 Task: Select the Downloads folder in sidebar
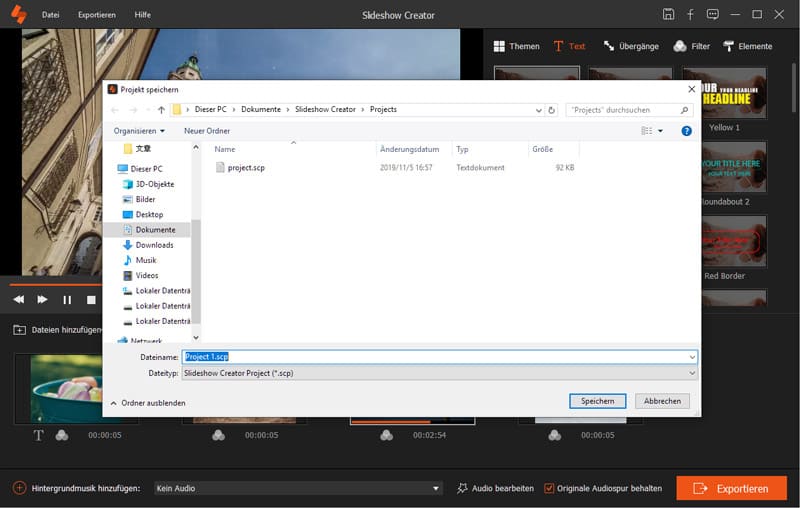pyautogui.click(x=154, y=245)
